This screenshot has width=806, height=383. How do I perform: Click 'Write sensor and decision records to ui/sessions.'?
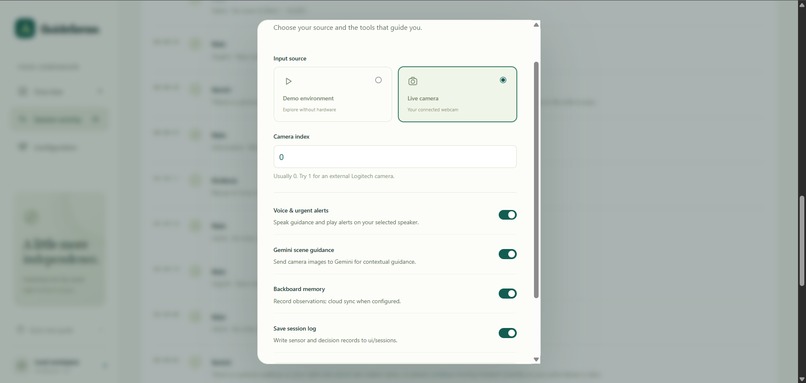click(335, 340)
